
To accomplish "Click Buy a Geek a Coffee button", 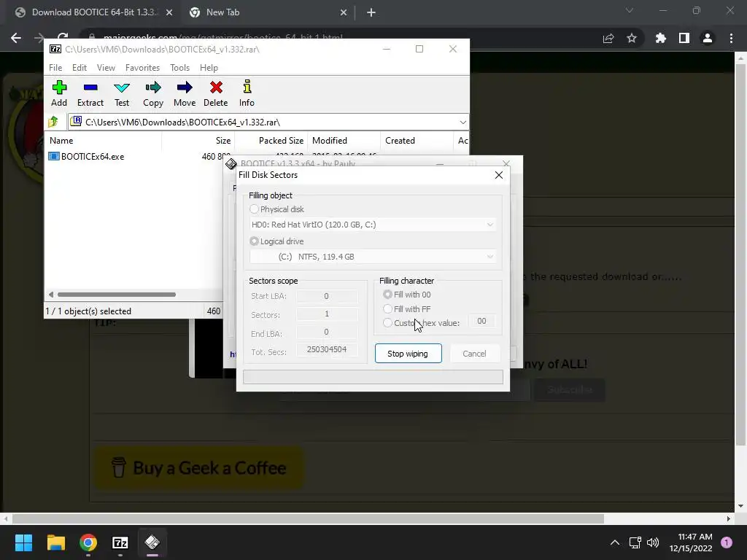I will 199,468.
